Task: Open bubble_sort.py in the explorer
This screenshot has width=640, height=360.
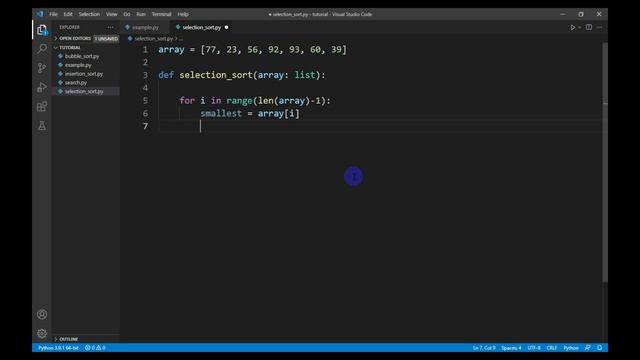Action: (82, 56)
